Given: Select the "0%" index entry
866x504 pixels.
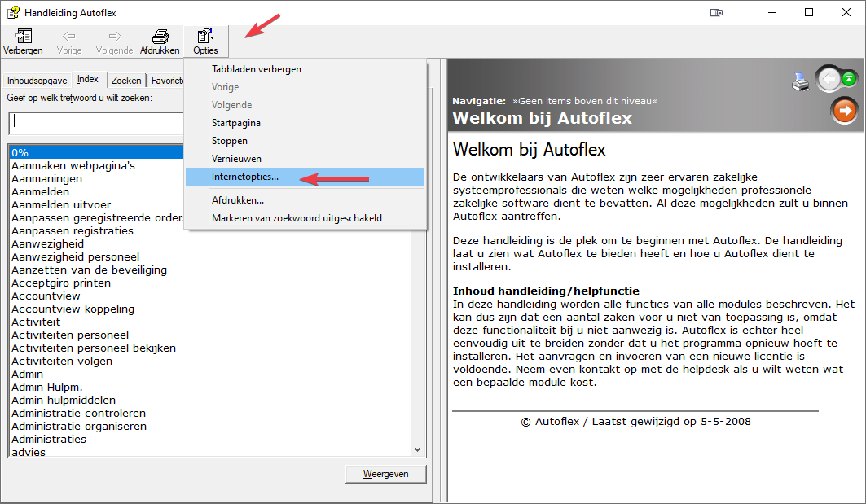Looking at the screenshot, I should (x=97, y=152).
